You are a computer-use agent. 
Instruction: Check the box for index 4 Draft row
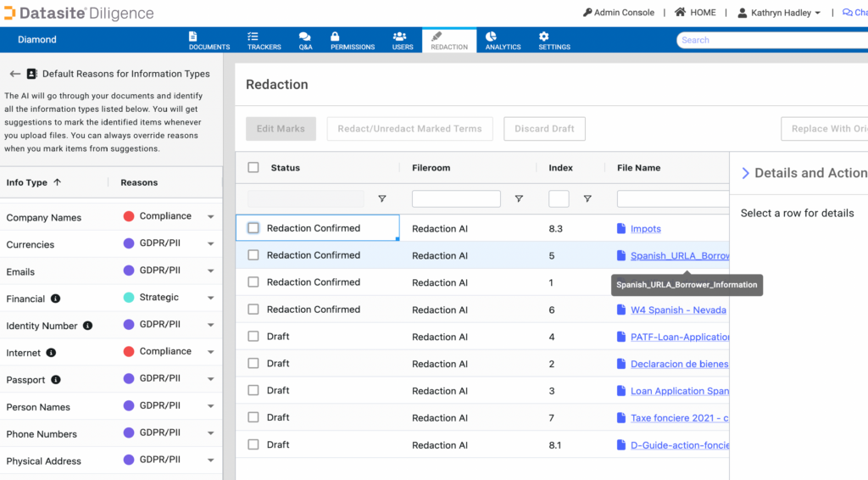(253, 336)
